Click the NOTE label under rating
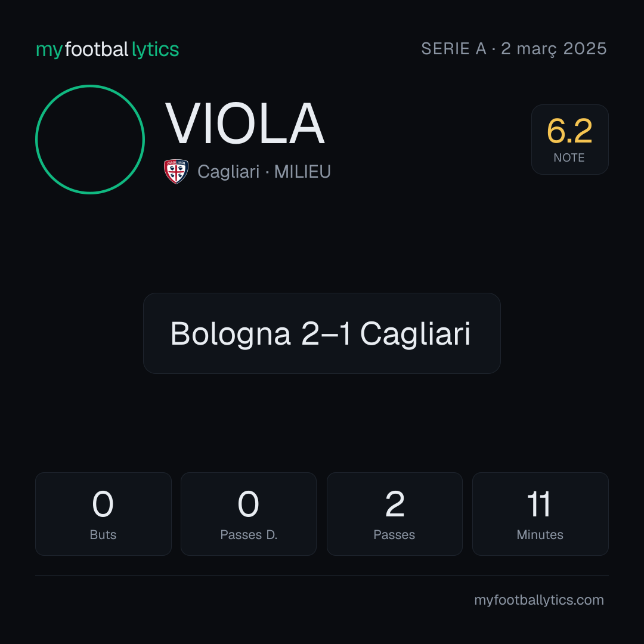644x644 pixels. 569,157
